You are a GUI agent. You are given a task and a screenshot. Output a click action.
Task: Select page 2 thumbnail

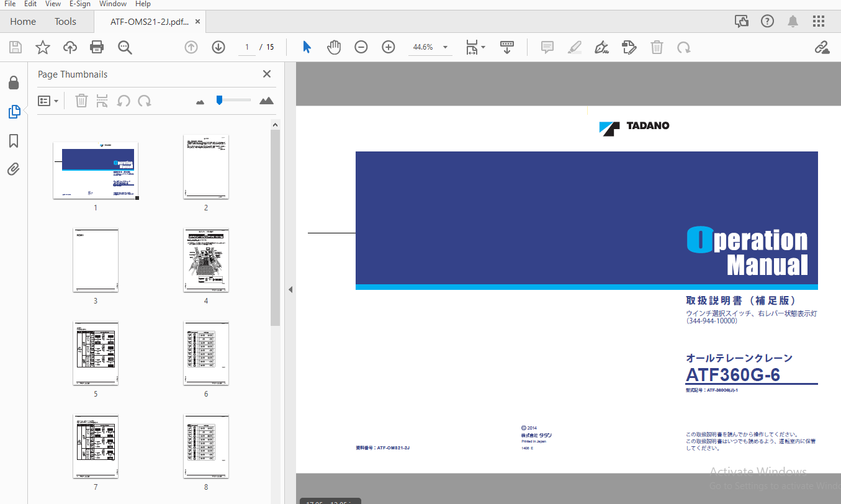pyautogui.click(x=206, y=167)
